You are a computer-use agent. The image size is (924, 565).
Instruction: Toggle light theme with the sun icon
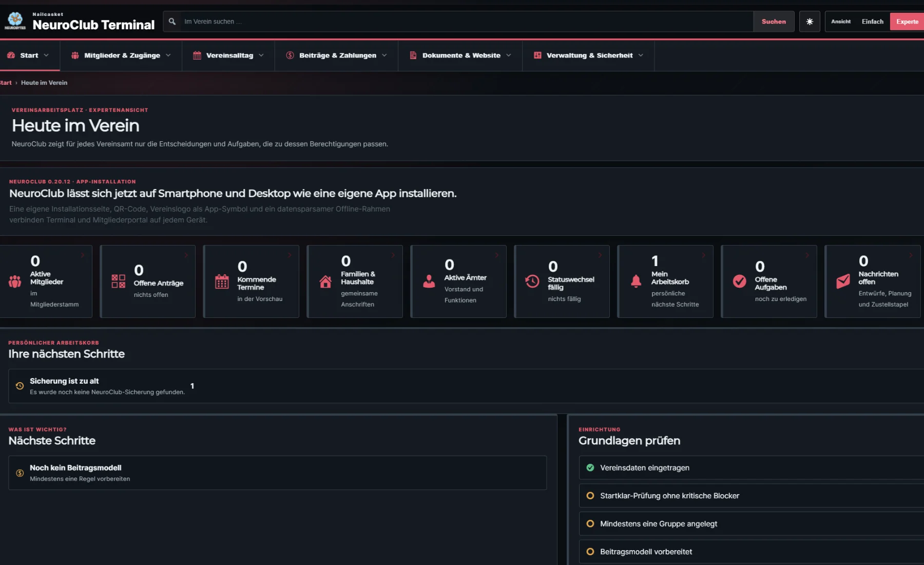(810, 22)
